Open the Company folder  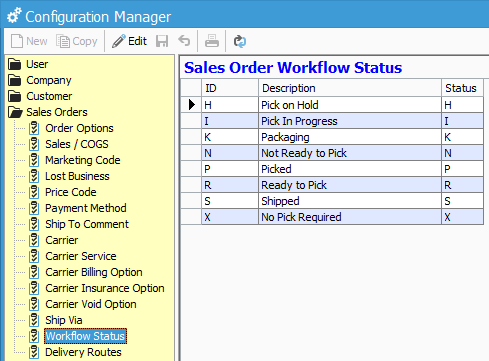click(x=49, y=80)
